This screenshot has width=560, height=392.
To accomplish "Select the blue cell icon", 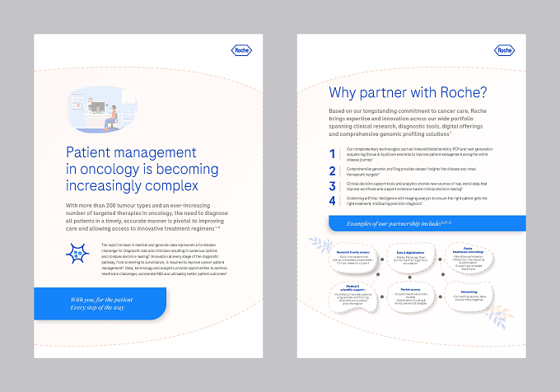I will click(77, 254).
